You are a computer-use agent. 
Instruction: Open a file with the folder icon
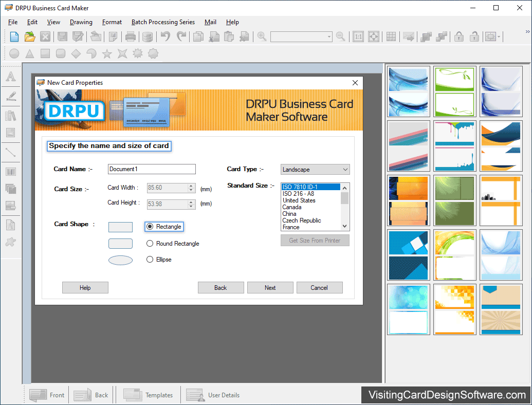[x=30, y=36]
